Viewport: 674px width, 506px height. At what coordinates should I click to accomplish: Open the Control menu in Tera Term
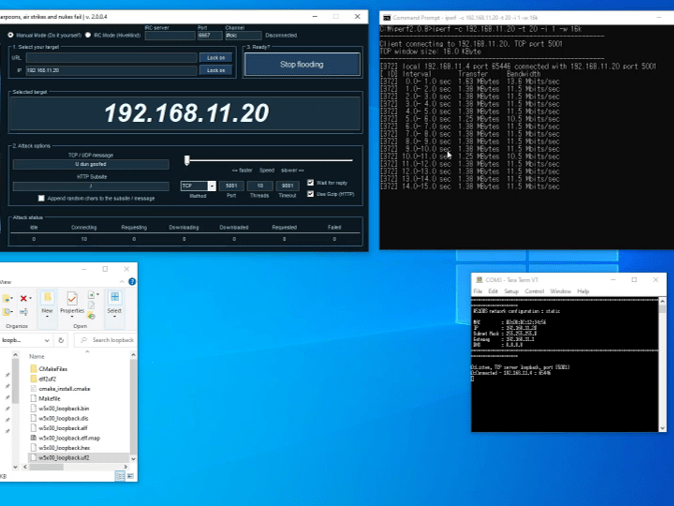tap(534, 291)
